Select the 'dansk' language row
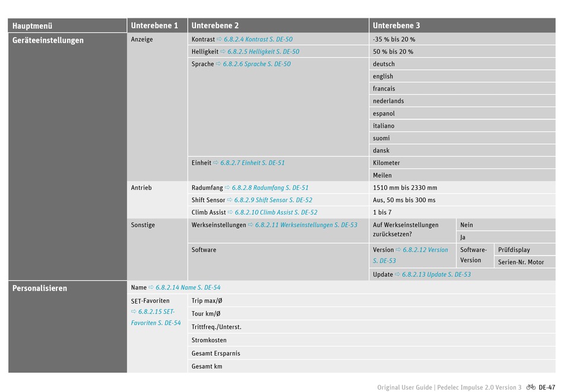Screen dimensions: 564x392 tap(462, 150)
